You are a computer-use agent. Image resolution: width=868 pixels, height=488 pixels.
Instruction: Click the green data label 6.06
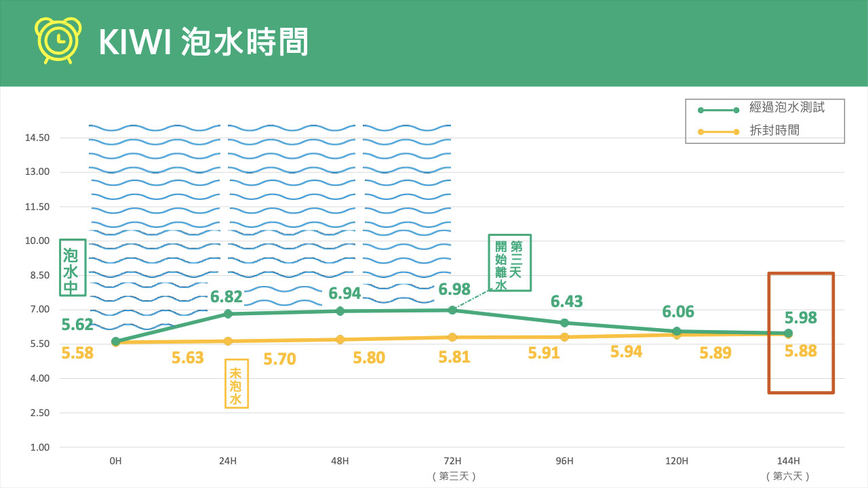[x=678, y=312]
